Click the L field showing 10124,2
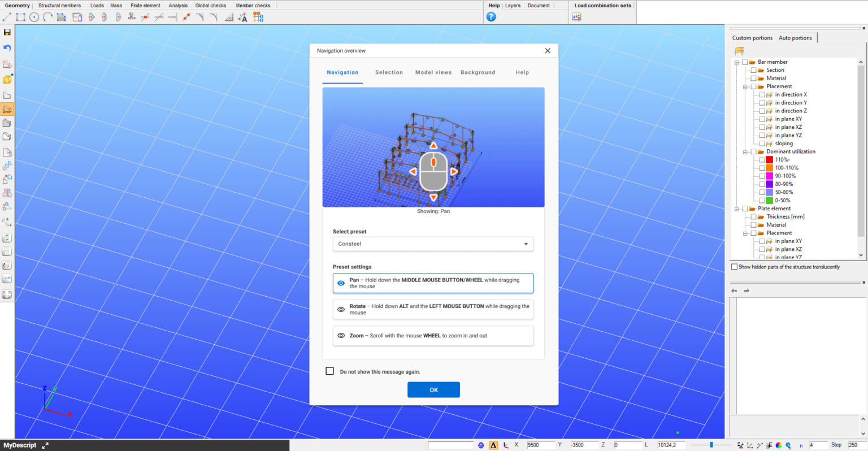 coord(671,445)
